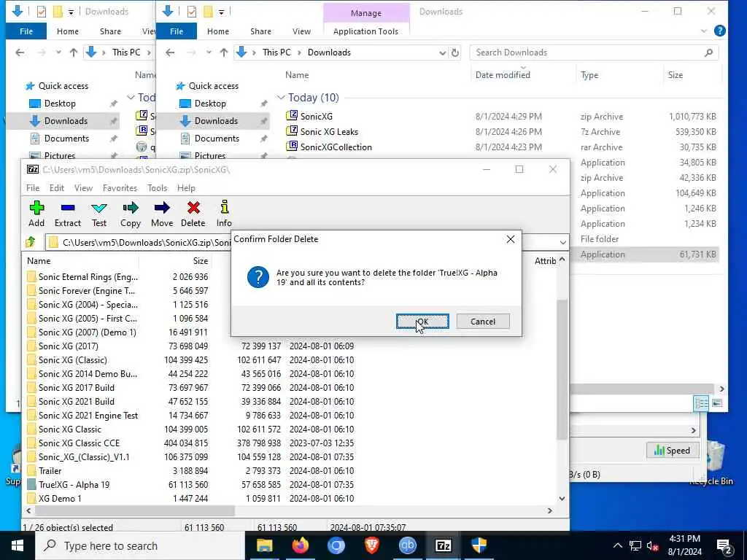
Task: Go back in front Explorer window
Action: [x=170, y=52]
